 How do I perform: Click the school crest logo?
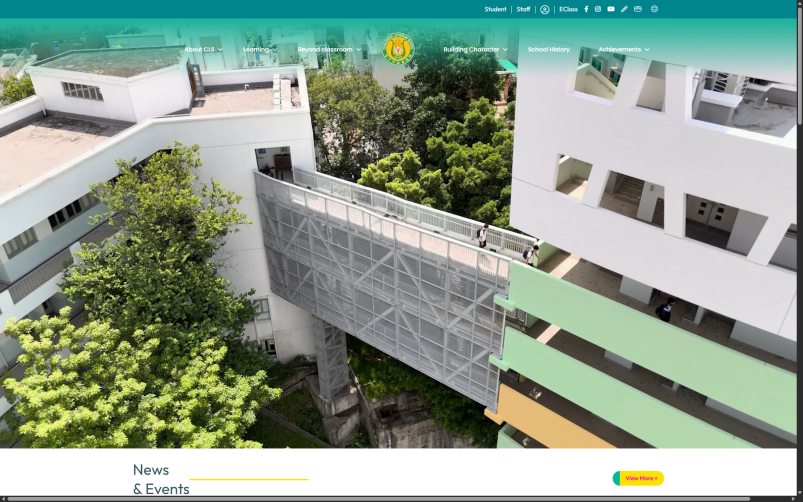(398, 48)
